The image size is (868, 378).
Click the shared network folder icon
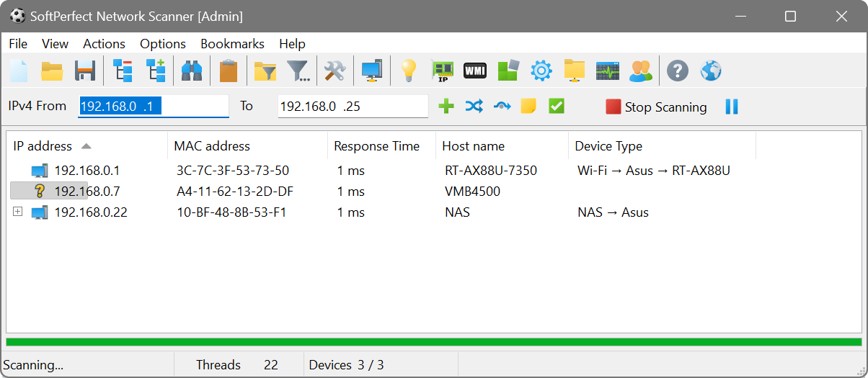tap(575, 71)
